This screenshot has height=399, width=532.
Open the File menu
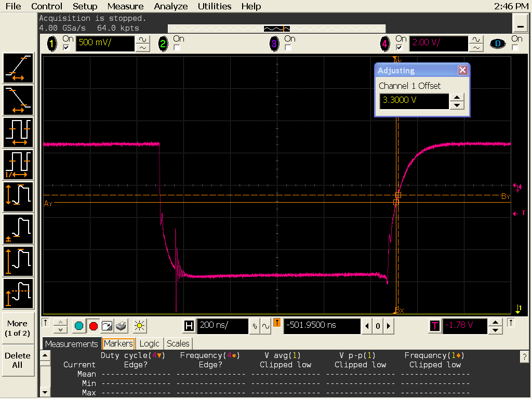[13, 6]
